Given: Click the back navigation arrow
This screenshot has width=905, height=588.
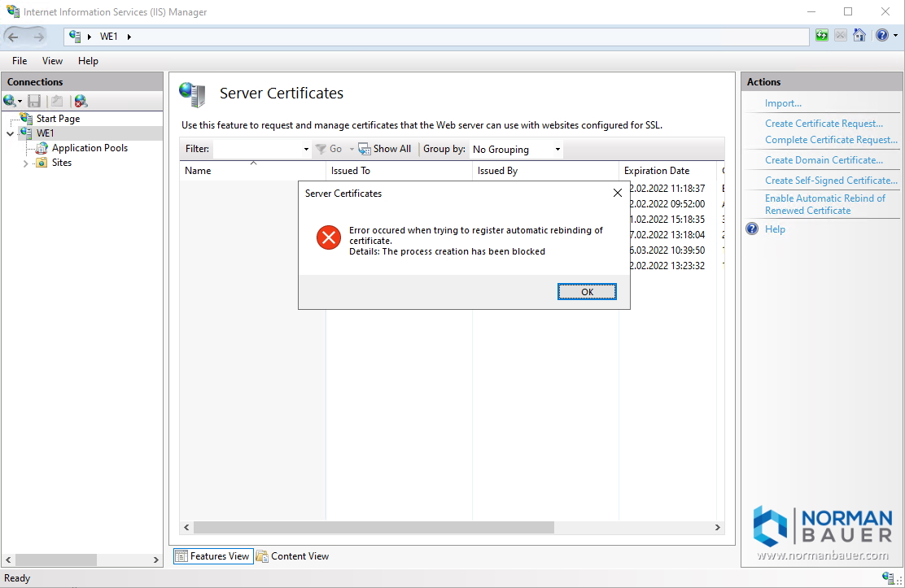Looking at the screenshot, I should (x=13, y=37).
